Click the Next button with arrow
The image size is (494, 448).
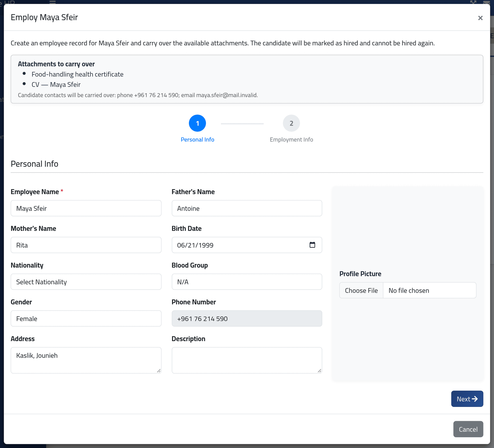tap(467, 399)
